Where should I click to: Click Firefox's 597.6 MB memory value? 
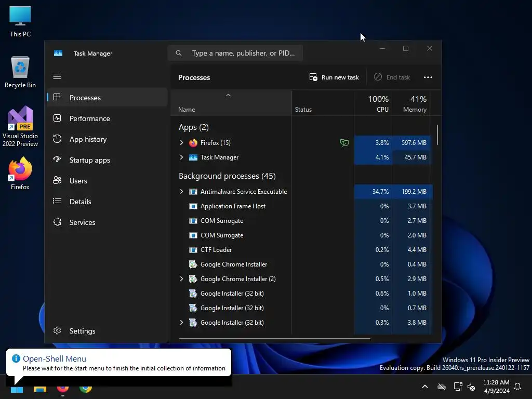click(x=414, y=143)
